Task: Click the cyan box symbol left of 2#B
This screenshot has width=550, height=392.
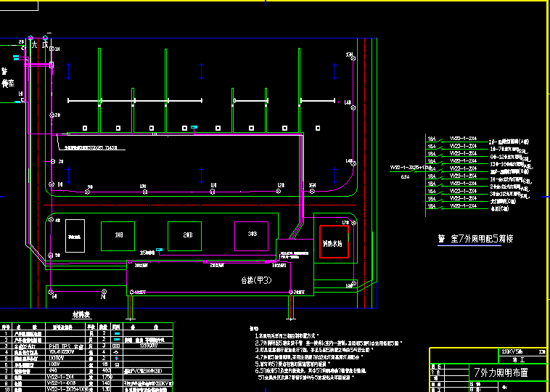Action: point(159,250)
